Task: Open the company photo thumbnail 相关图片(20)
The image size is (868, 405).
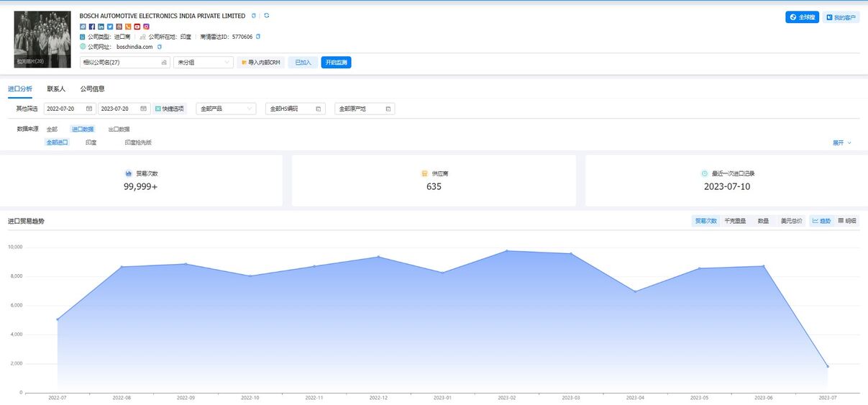Action: 42,39
